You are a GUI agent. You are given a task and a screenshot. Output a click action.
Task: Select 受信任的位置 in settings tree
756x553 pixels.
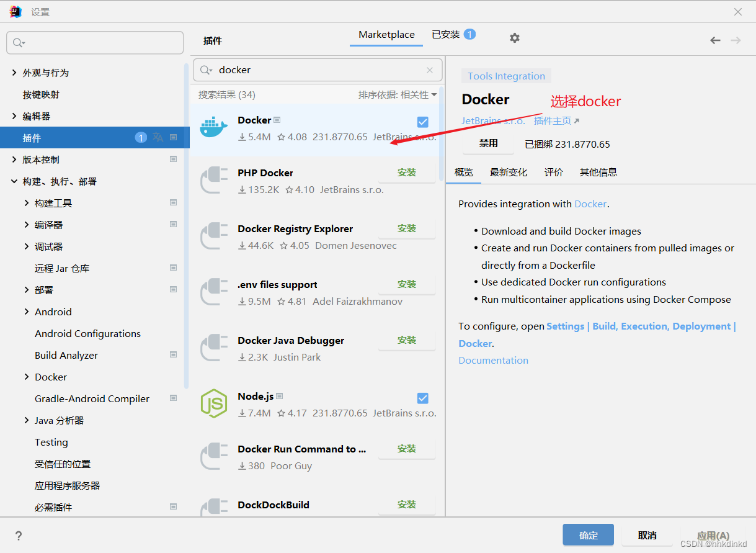pyautogui.click(x=63, y=464)
